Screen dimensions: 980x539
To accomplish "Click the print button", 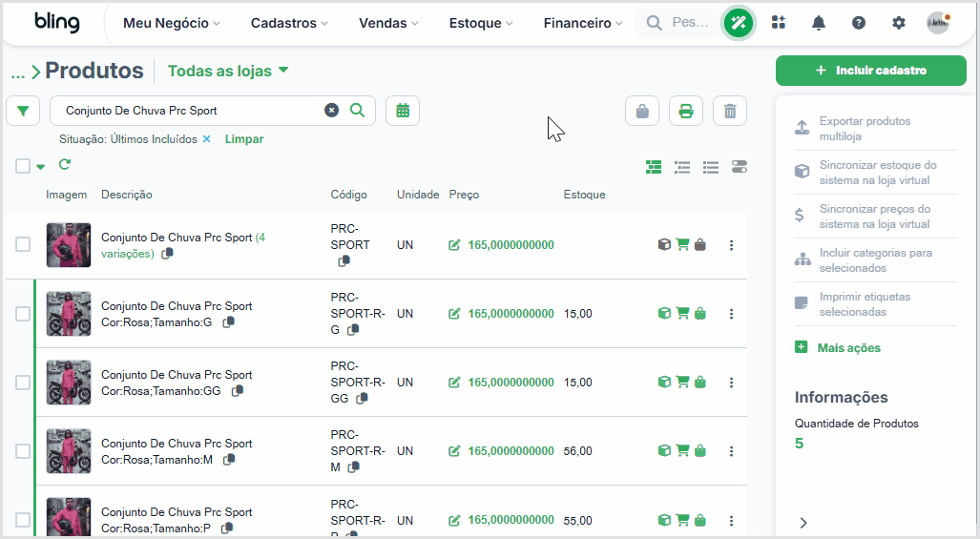I will pos(686,112).
